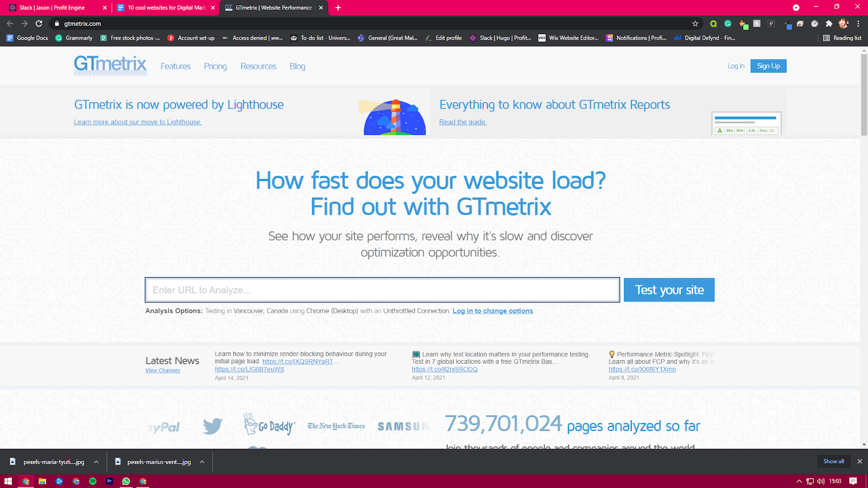Open the Grammarly extension icon in the toolbar

tap(728, 23)
